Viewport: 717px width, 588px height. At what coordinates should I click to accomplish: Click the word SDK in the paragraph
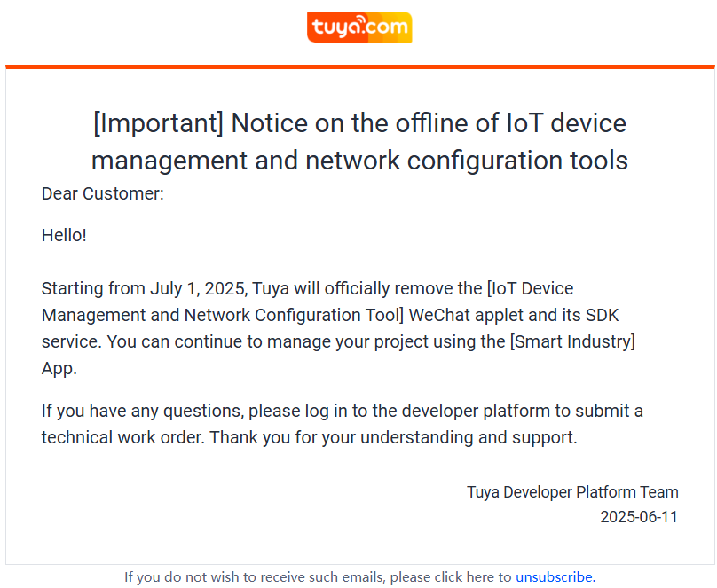click(x=603, y=315)
